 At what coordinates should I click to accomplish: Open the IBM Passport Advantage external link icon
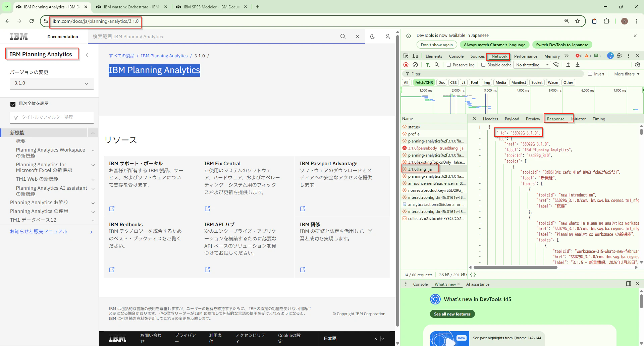point(303,209)
